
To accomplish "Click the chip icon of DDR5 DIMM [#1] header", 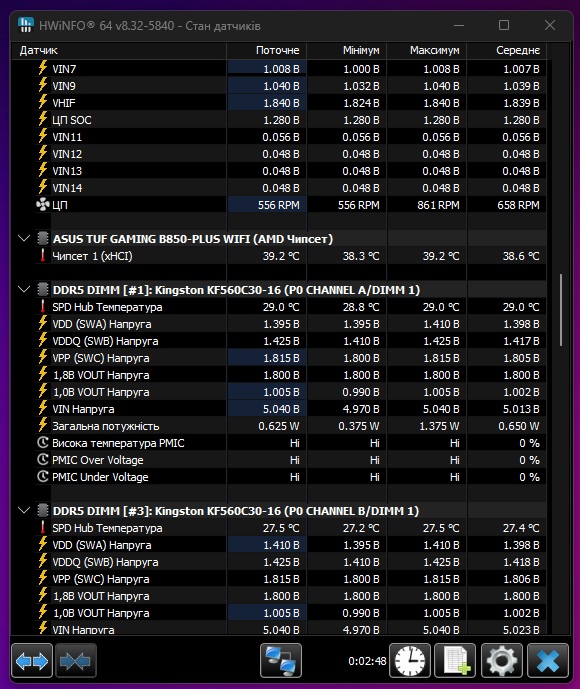I will [x=43, y=290].
